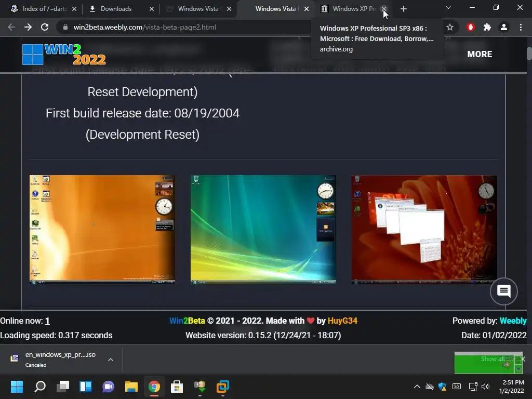The width and height of the screenshot is (532, 399).
Task: Click the Win2 2022 site logo
Action: (x=64, y=54)
